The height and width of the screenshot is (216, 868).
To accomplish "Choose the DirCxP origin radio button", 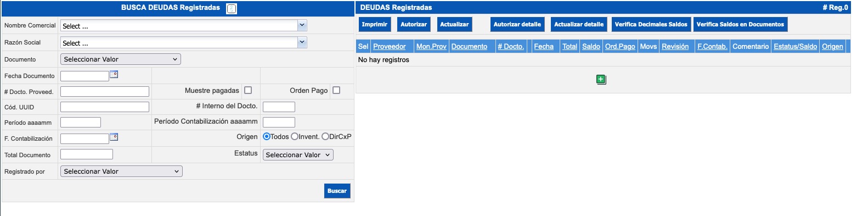I will pos(325,136).
